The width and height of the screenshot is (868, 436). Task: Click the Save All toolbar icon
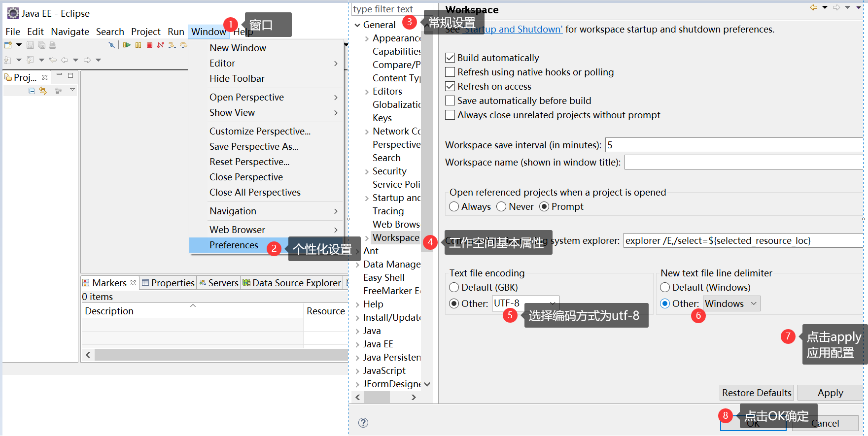pos(41,45)
